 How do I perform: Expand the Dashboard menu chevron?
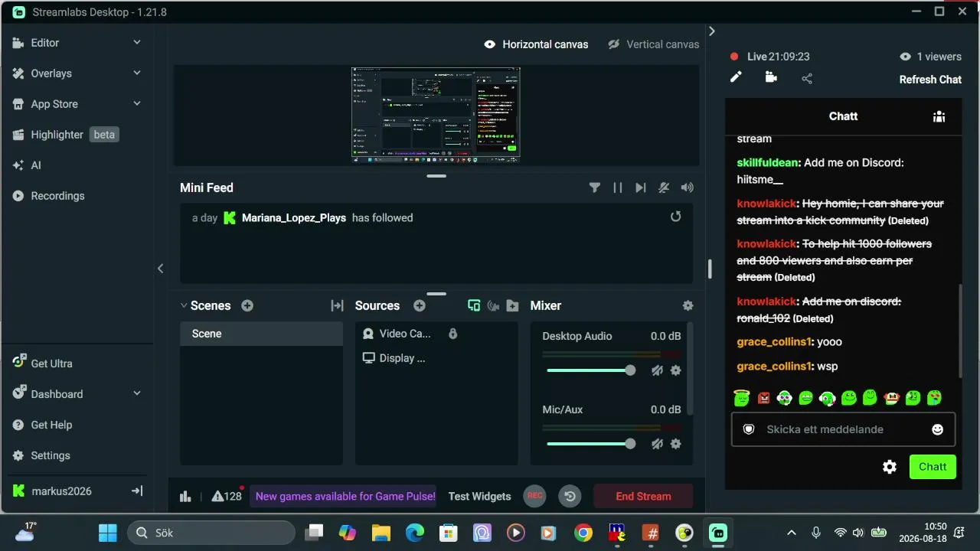point(137,394)
